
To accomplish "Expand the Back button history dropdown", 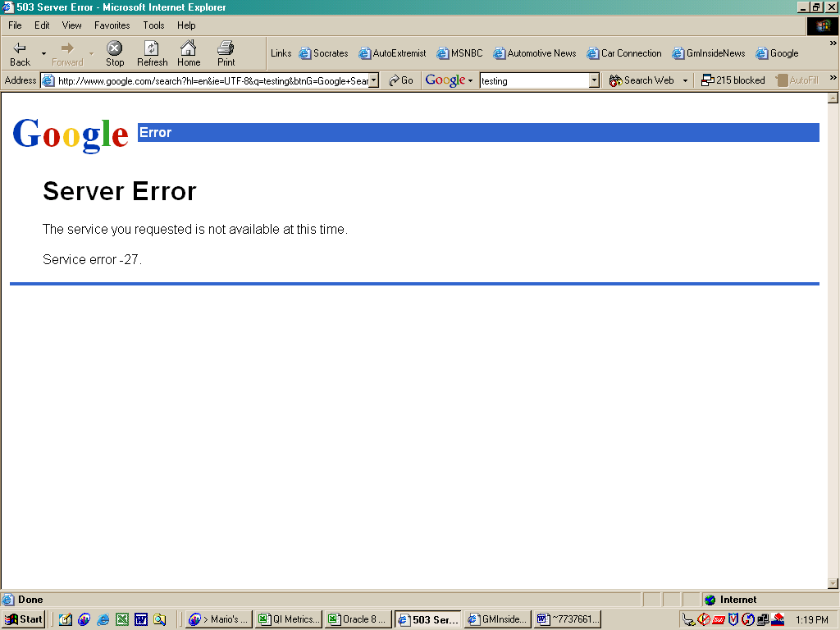I will click(43, 53).
